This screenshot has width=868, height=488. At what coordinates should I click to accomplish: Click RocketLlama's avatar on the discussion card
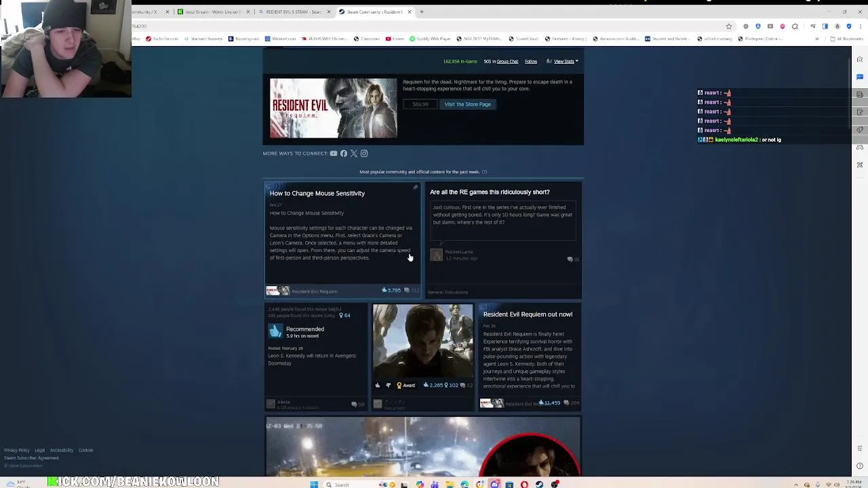pyautogui.click(x=436, y=255)
